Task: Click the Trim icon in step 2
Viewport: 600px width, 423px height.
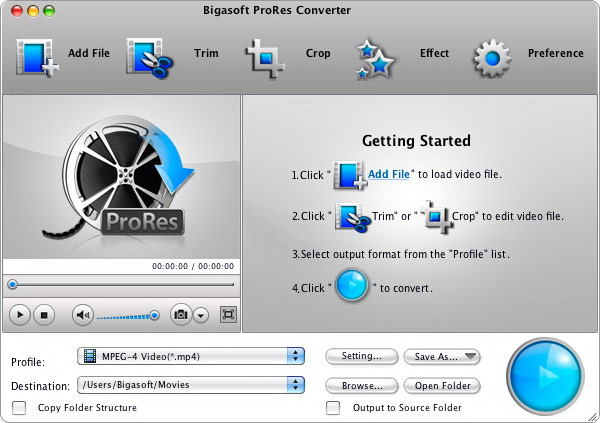Action: 352,217
